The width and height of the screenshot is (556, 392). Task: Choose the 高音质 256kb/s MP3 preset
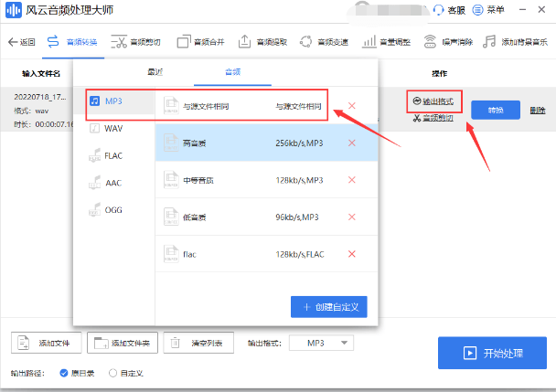pos(266,143)
